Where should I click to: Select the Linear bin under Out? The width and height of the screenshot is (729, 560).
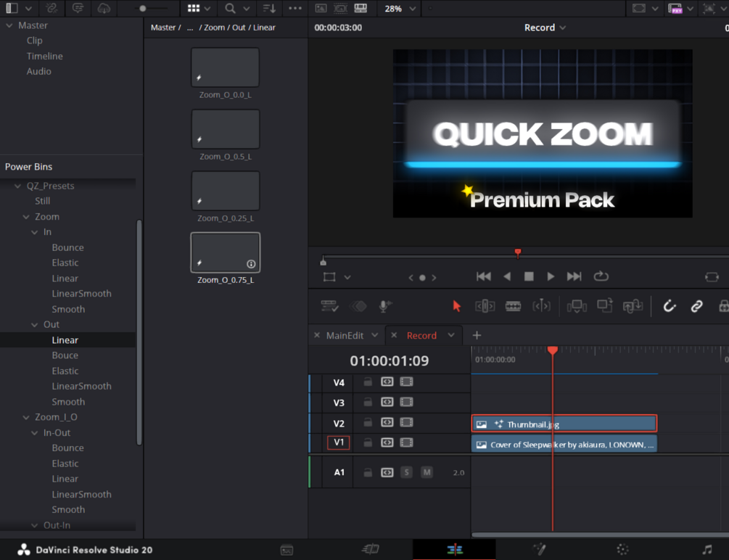[x=65, y=340]
